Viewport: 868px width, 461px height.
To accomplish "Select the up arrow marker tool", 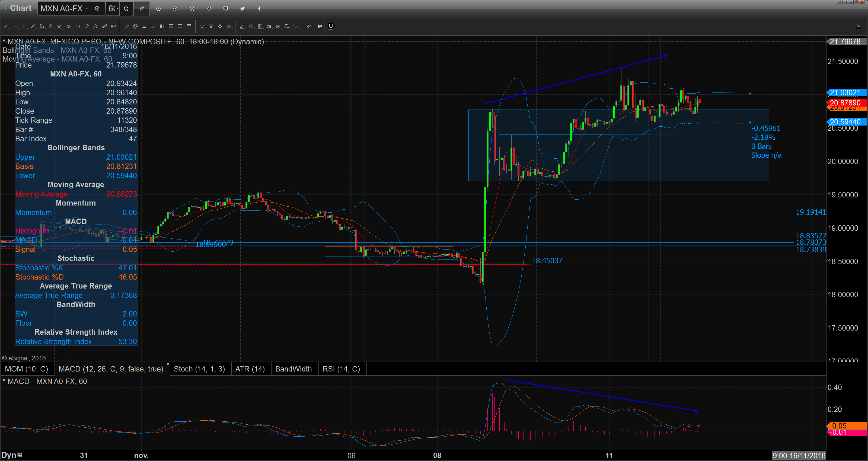I will pos(211,26).
